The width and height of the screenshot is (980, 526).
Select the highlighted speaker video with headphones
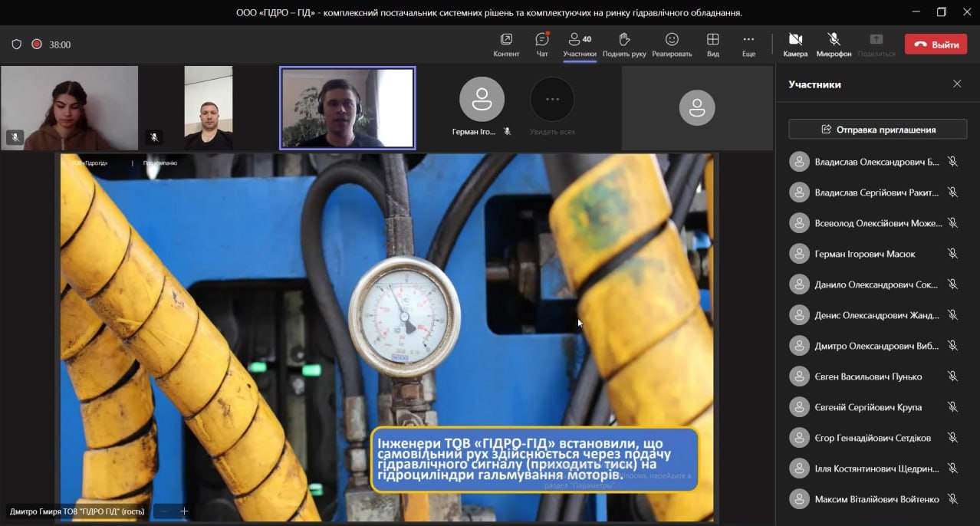point(347,107)
